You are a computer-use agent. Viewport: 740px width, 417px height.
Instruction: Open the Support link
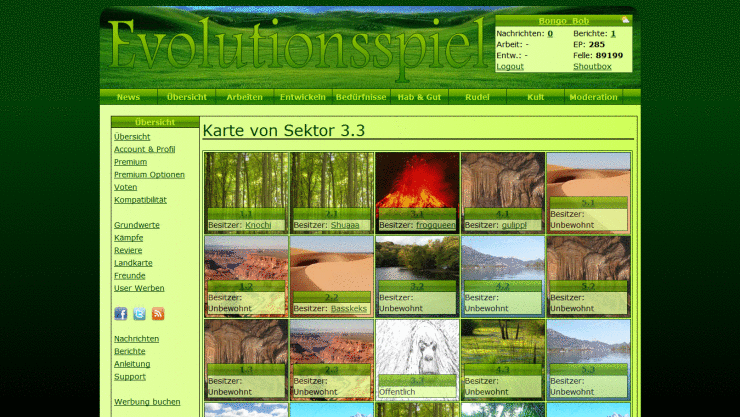[130, 376]
